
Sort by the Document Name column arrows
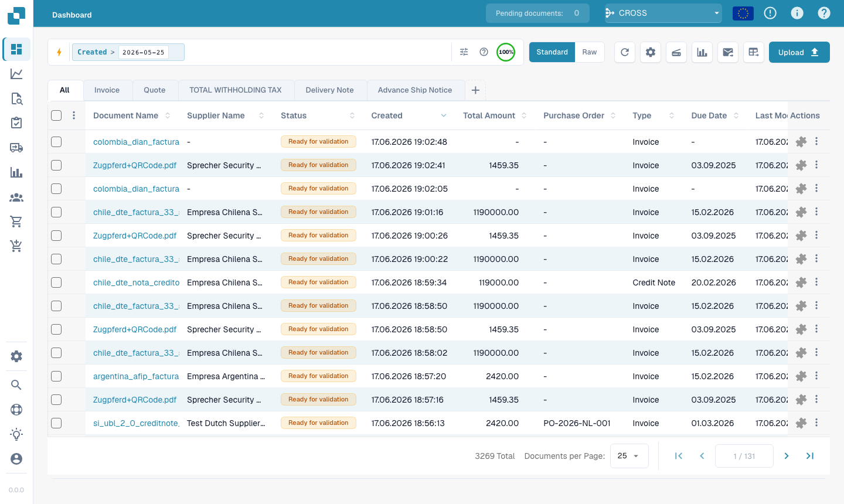(168, 115)
